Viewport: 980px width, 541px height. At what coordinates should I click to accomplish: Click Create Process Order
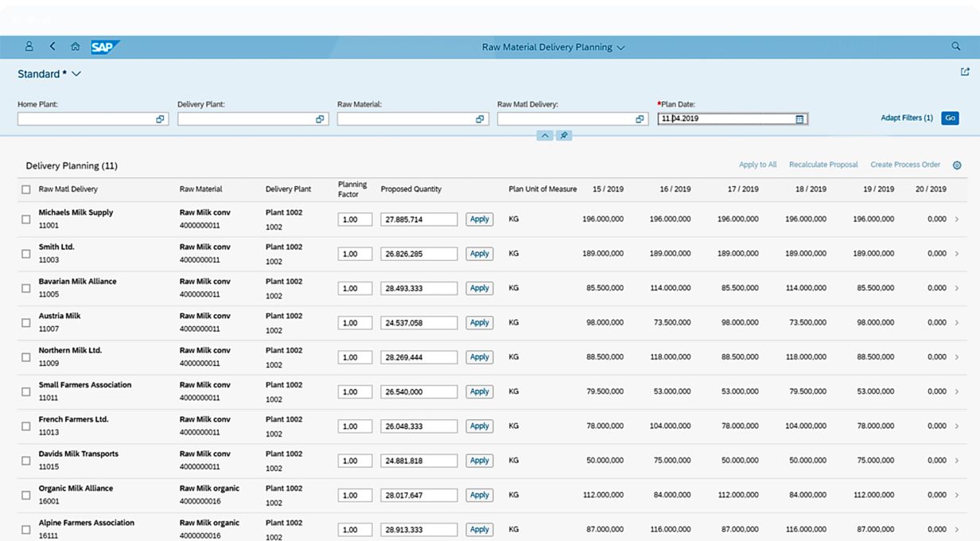[x=905, y=165]
